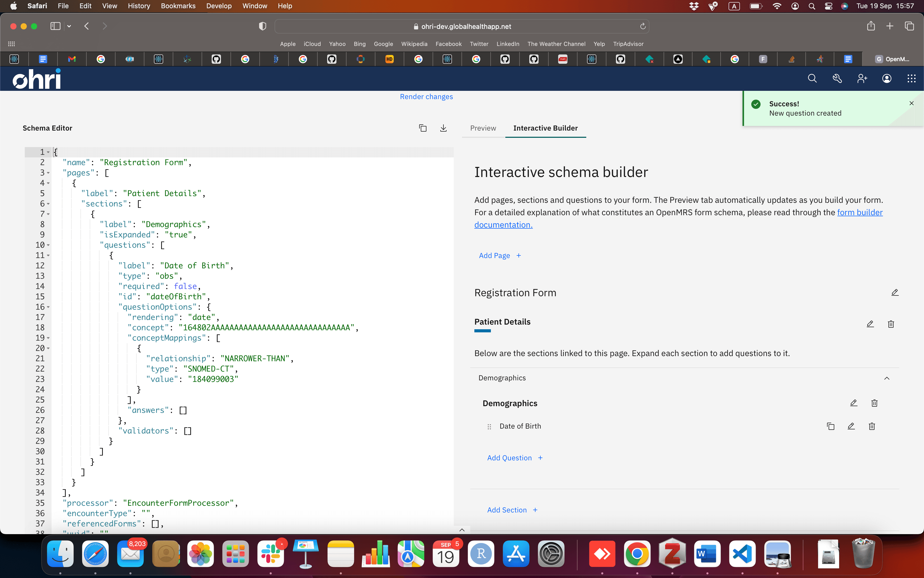Click the Safari address bar
The width and height of the screenshot is (924, 578).
pos(462,26)
